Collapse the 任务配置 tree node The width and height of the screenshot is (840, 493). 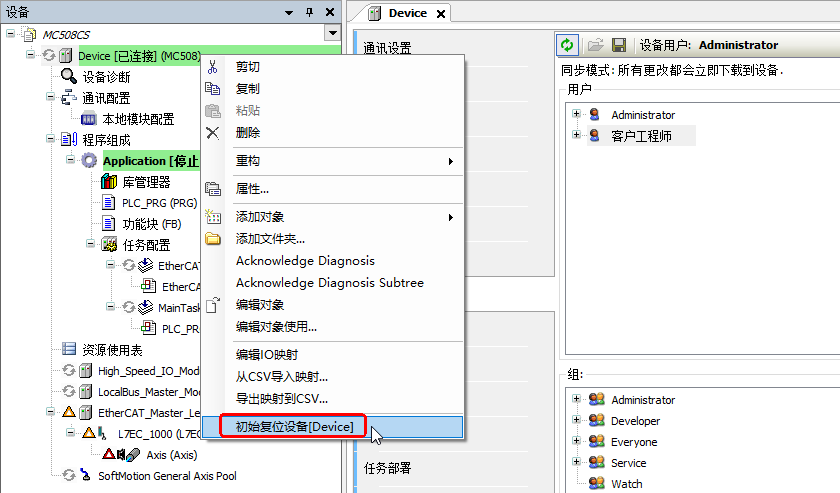[x=91, y=244]
